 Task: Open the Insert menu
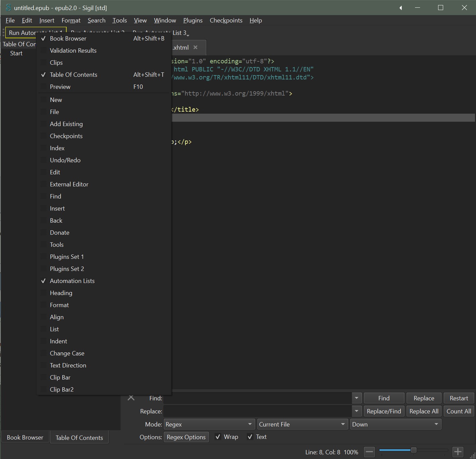pos(47,20)
